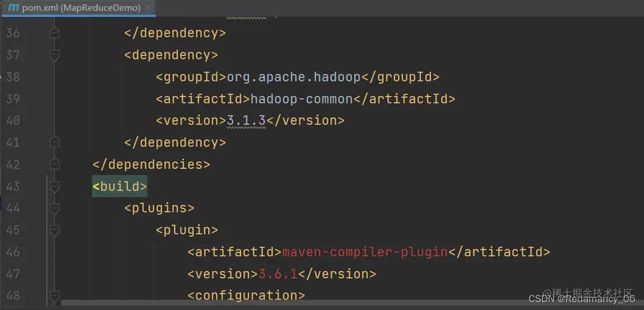The height and width of the screenshot is (310, 644).
Task: Click maven-compiler-plugin text
Action: coord(365,252)
